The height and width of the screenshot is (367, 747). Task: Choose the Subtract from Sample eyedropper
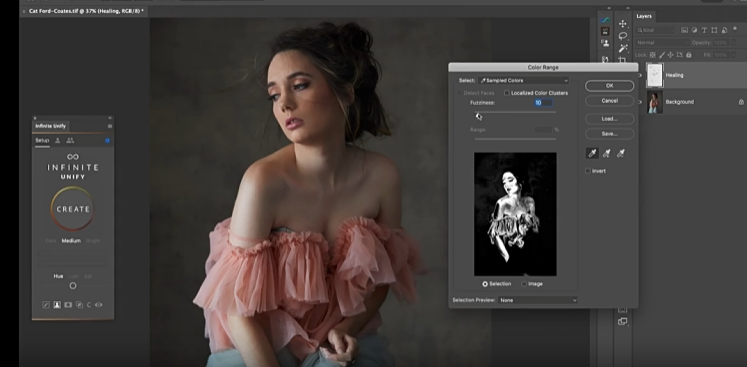point(621,153)
